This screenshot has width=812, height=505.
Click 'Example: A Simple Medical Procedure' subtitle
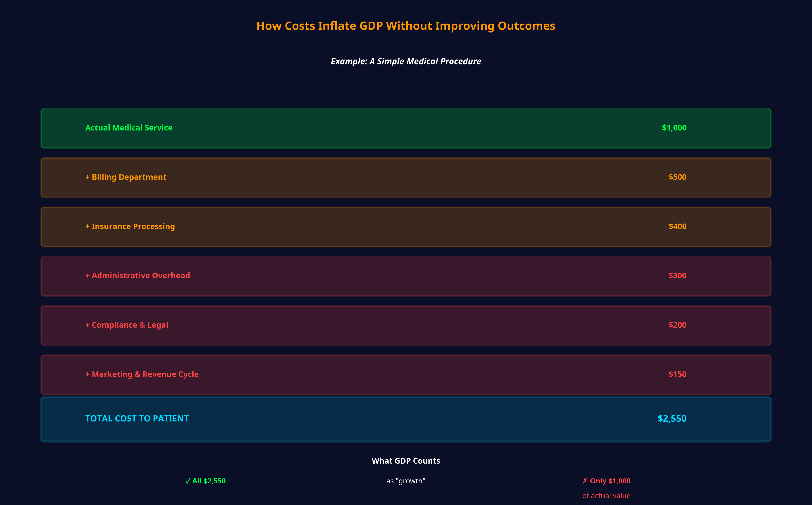point(406,61)
